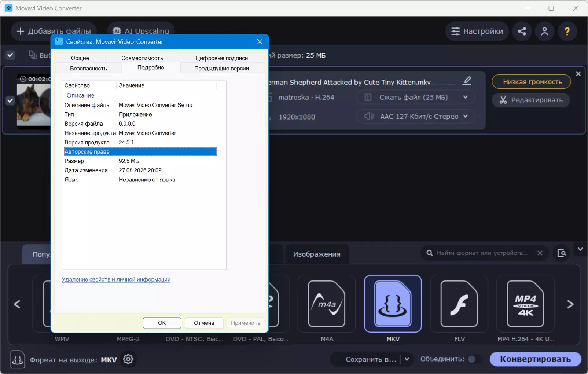The height and width of the screenshot is (374, 588).
Task: Open the share icon in the top toolbar
Action: pos(522,31)
